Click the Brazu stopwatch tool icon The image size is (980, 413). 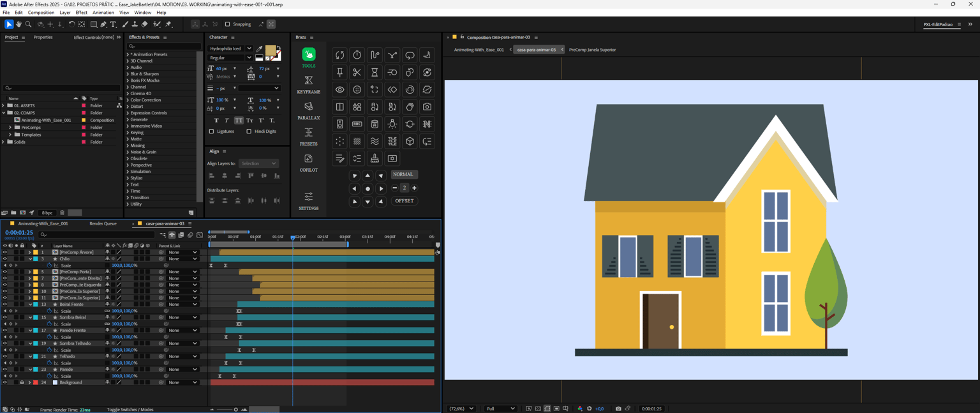tap(357, 55)
